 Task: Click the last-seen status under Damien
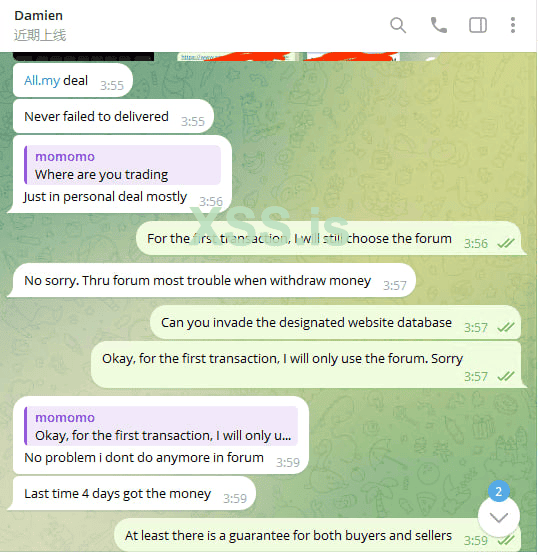[x=40, y=35]
